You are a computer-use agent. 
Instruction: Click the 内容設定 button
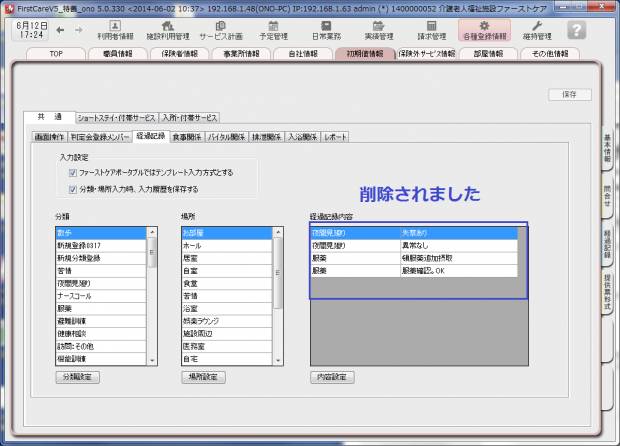(x=332, y=377)
